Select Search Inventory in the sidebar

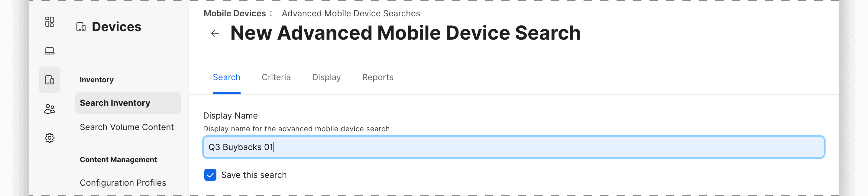[128, 103]
